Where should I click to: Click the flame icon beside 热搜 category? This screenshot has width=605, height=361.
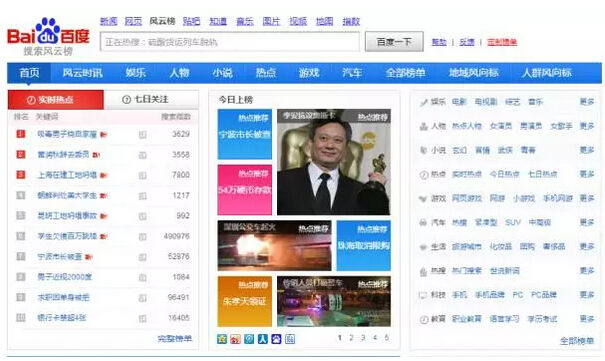[424, 272]
